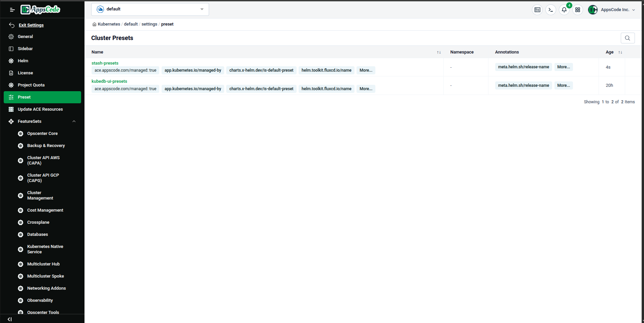Viewport: 644px width, 323px height.
Task: Open the news feed icon beside the terminal
Action: (537, 10)
